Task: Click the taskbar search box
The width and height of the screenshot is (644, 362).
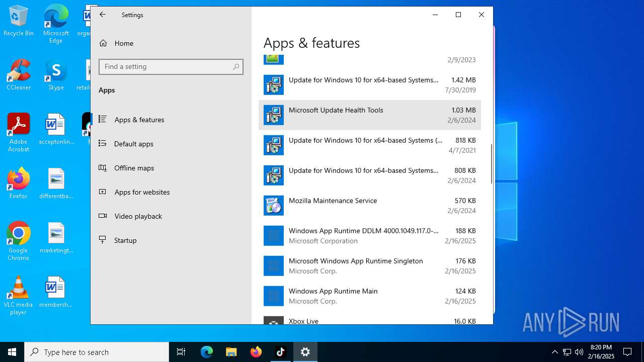Action: [97, 352]
